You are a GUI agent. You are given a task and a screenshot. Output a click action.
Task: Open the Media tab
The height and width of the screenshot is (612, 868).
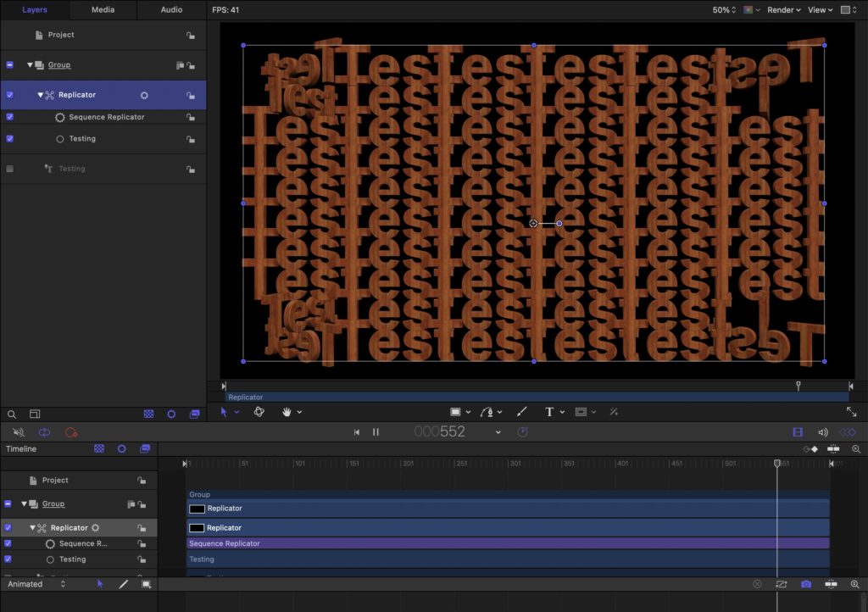[103, 10]
